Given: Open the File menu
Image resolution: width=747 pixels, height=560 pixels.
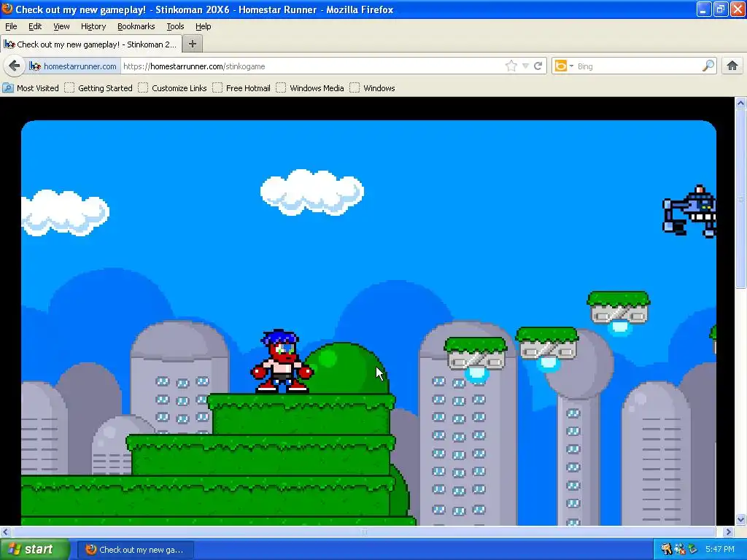Looking at the screenshot, I should [11, 26].
